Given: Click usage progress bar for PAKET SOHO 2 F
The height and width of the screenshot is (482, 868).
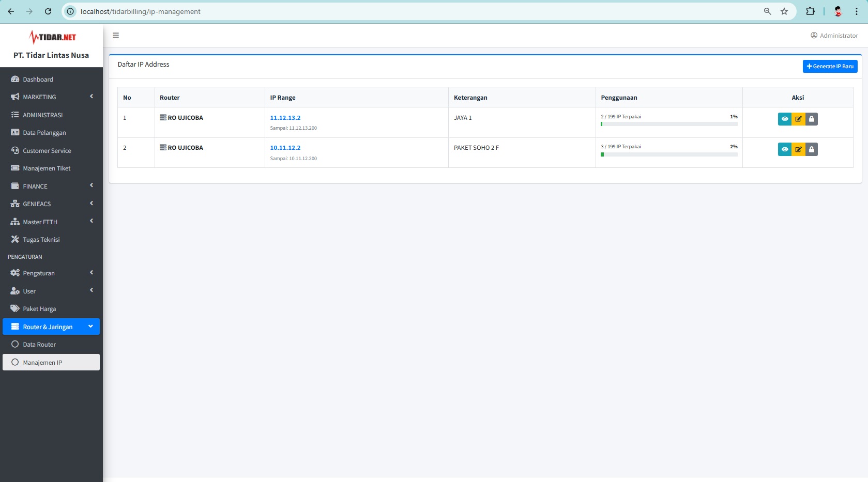Looking at the screenshot, I should point(669,154).
